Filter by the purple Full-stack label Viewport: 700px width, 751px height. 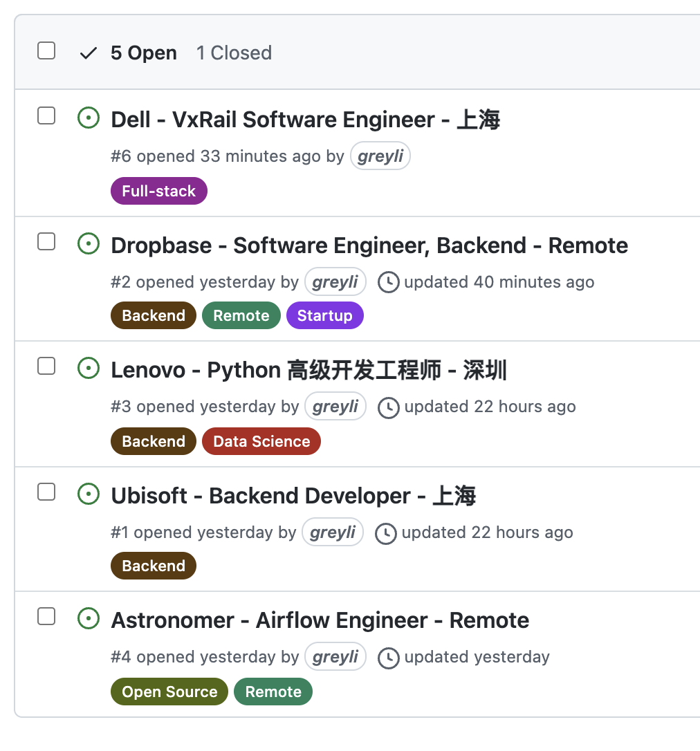point(159,192)
